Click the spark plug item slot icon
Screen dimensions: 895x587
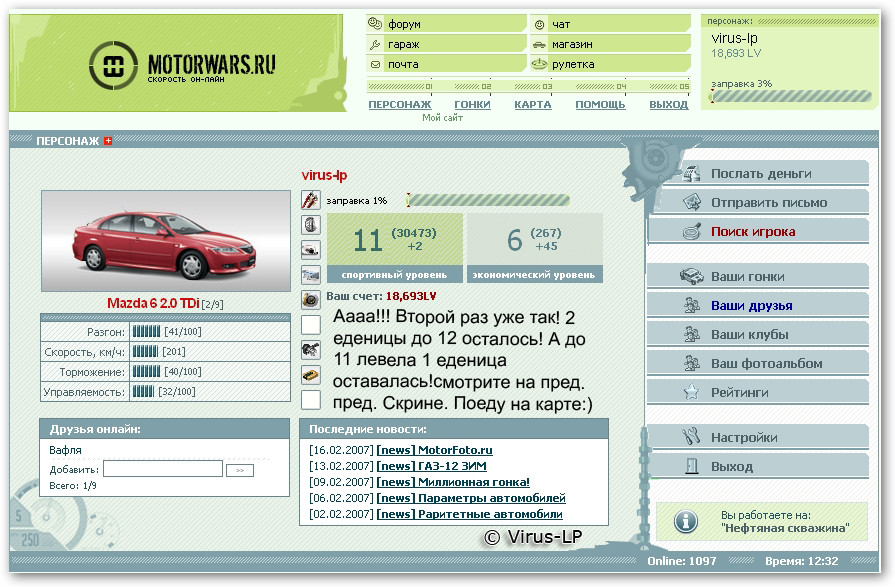[x=310, y=200]
